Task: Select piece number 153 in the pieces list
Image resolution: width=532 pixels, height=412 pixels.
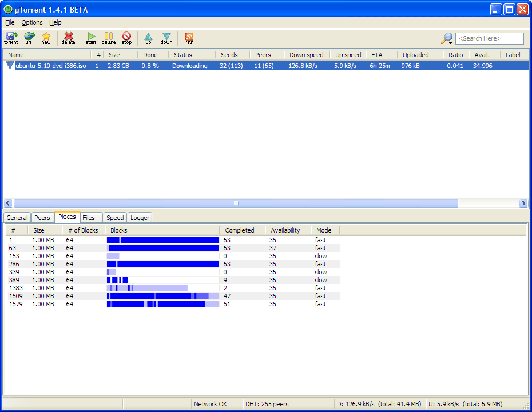Action: tap(173, 256)
